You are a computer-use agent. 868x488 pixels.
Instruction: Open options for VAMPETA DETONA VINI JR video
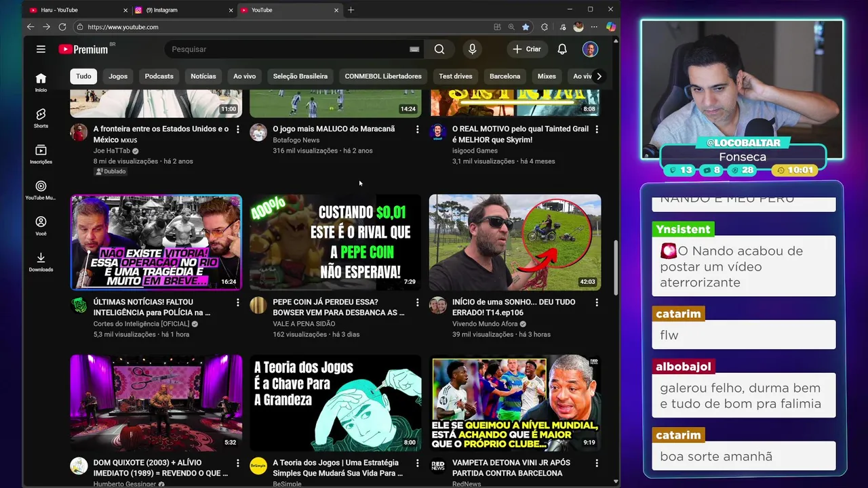point(597,463)
